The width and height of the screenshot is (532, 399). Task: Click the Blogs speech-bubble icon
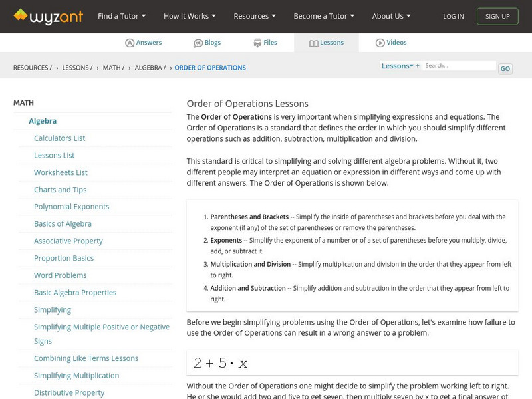click(x=198, y=42)
